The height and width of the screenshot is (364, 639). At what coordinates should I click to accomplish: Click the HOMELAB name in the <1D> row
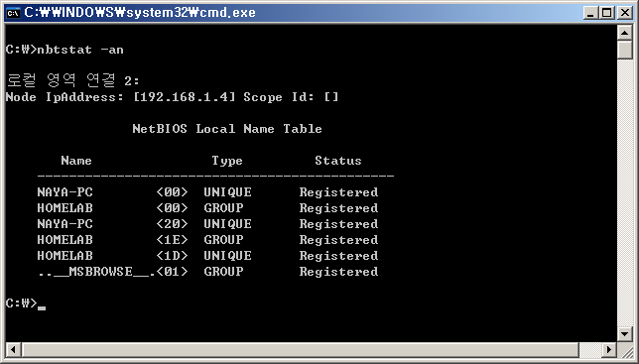(x=64, y=256)
